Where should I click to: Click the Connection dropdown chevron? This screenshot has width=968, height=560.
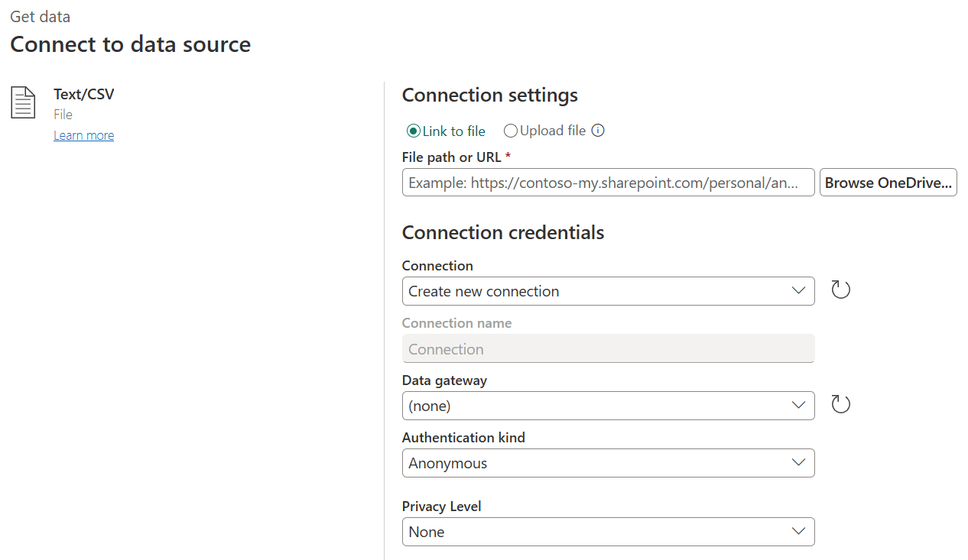coord(798,291)
